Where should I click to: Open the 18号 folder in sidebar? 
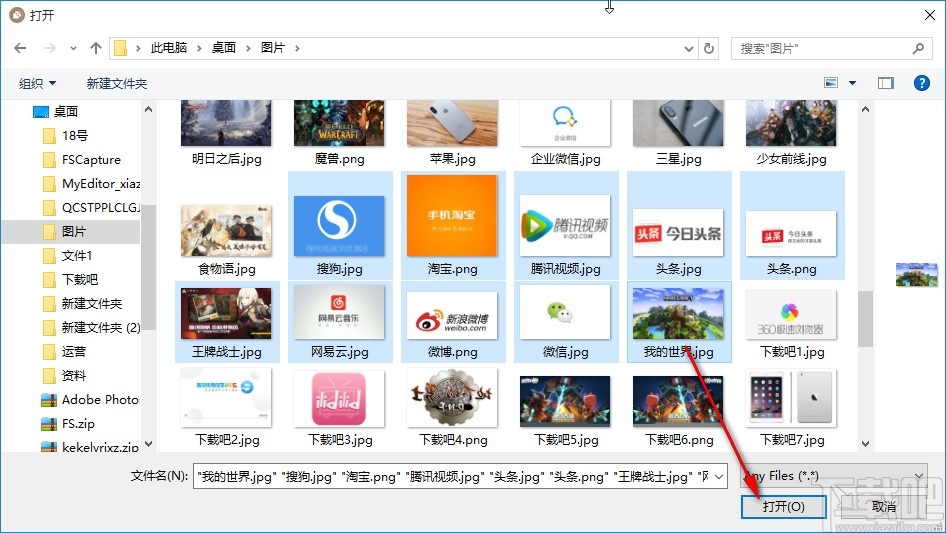click(x=65, y=136)
